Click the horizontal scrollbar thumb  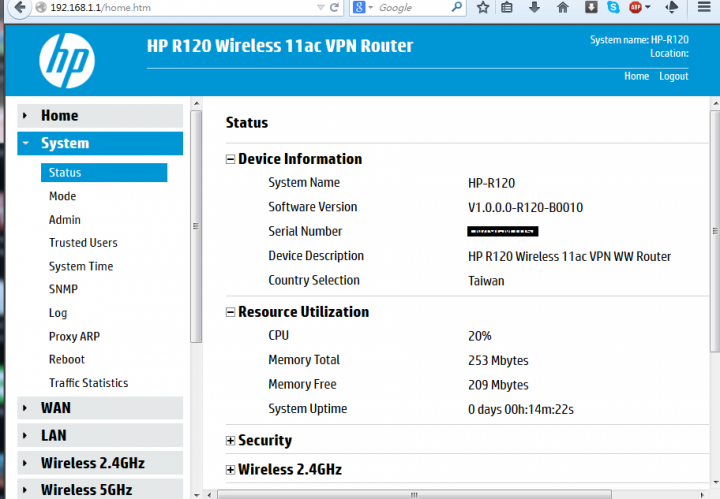click(x=414, y=495)
